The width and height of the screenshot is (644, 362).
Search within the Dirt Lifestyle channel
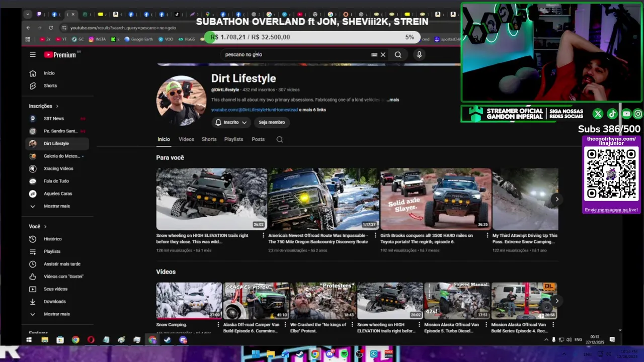click(280, 139)
